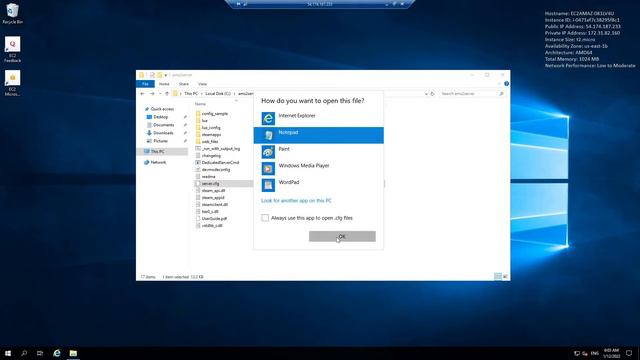Launch Internet Explorer from the taskbar
This screenshot has width=640, height=360.
57,353
